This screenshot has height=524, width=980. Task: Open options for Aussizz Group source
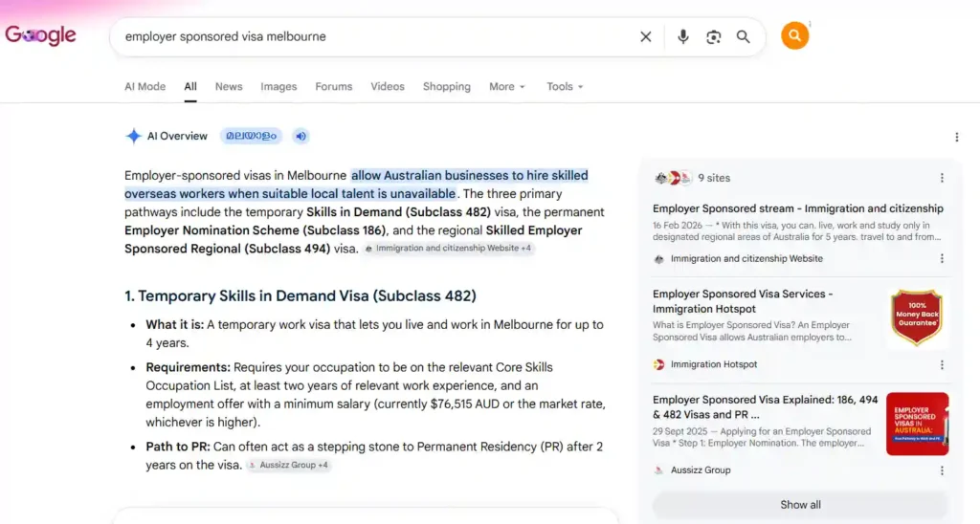click(x=942, y=470)
